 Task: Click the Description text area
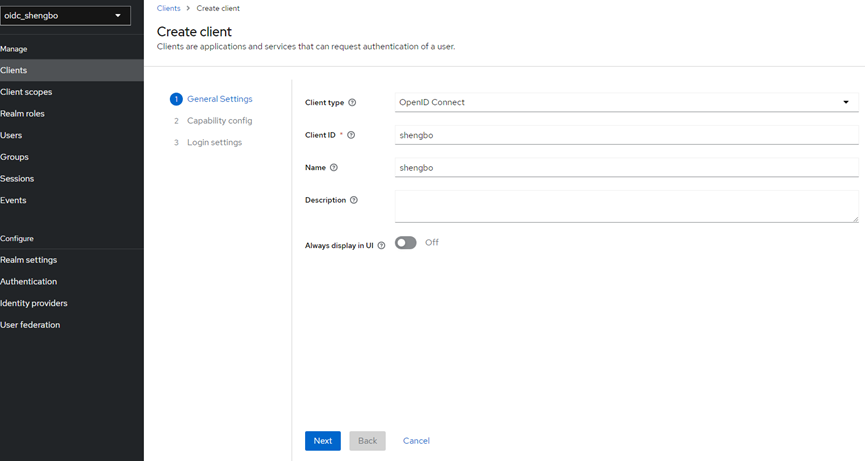coord(626,206)
